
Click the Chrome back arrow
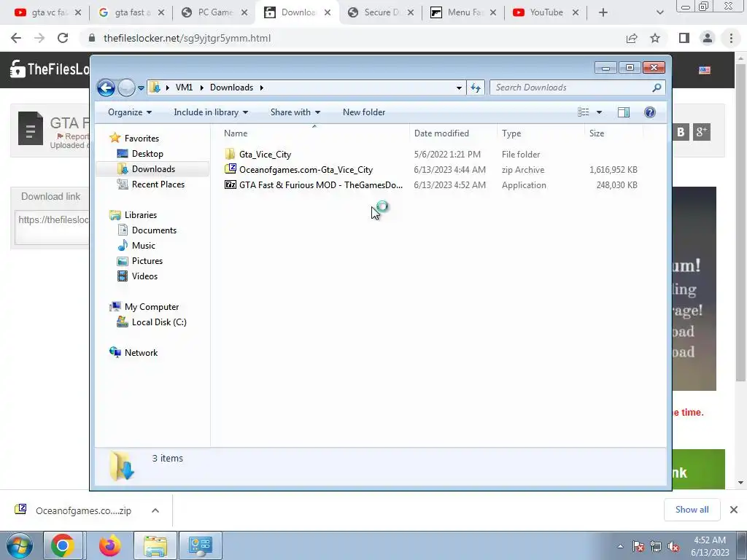16,38
